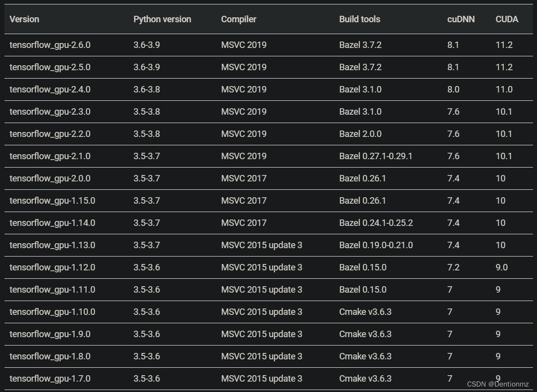
Task: Click cuDNN 8.1 in the 2.6.0 row
Action: tap(453, 45)
